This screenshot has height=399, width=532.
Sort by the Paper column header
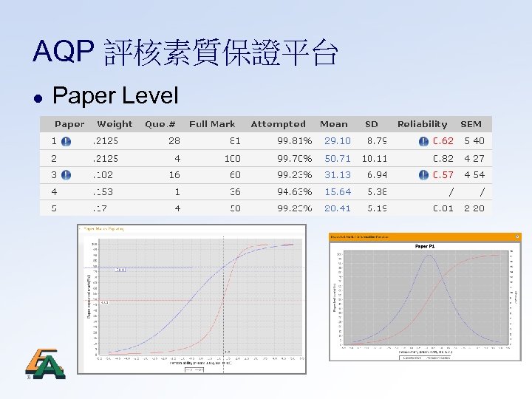[69, 124]
